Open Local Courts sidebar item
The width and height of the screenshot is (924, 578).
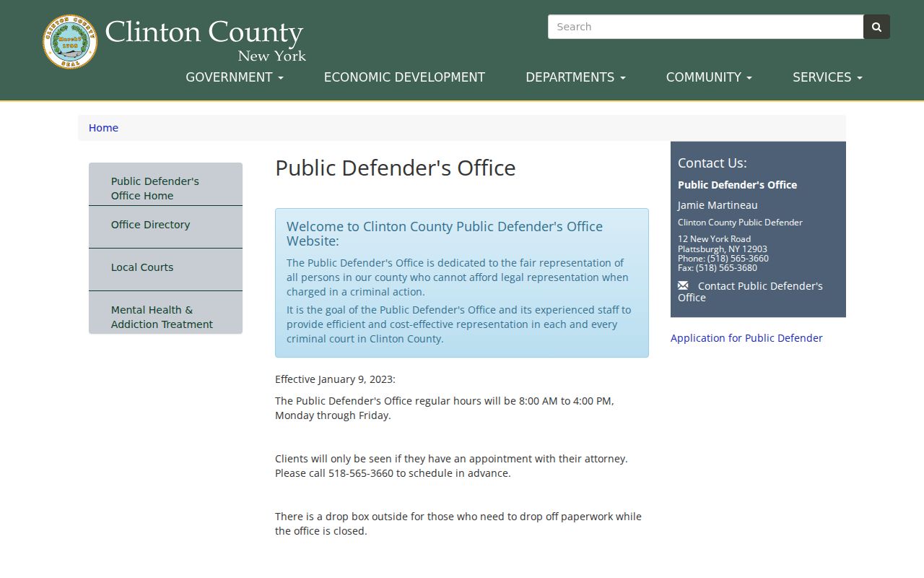click(x=165, y=269)
